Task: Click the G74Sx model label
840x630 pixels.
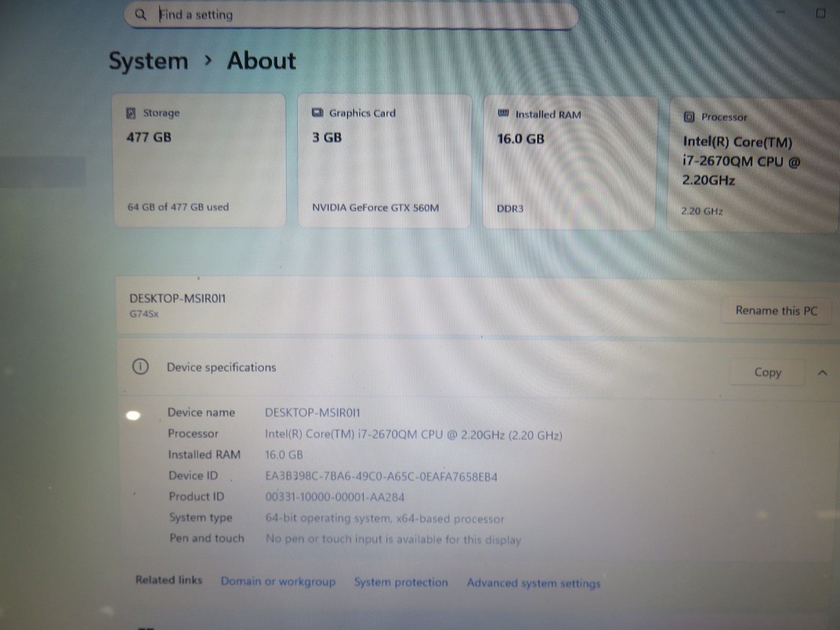Action: pos(144,314)
